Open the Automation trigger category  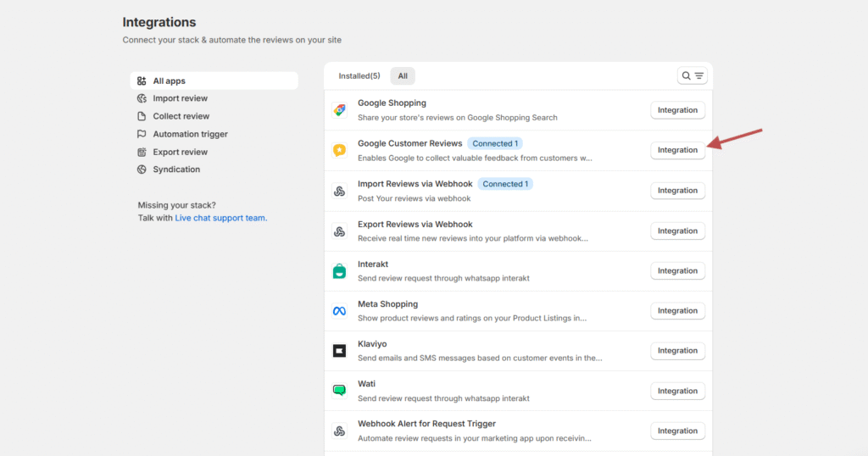click(x=190, y=134)
